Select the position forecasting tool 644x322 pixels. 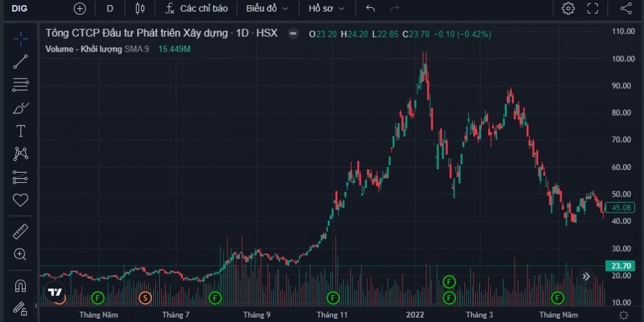click(x=21, y=177)
